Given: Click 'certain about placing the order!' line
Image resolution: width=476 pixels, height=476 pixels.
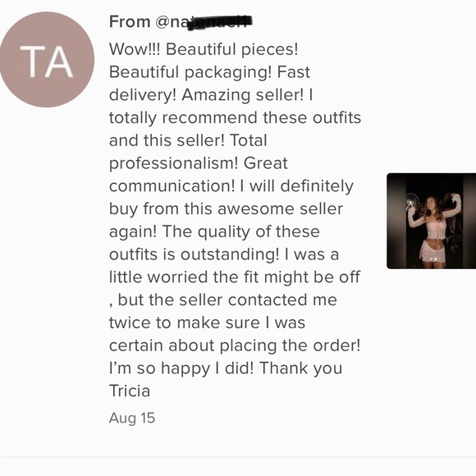Looking at the screenshot, I should 235,346.
